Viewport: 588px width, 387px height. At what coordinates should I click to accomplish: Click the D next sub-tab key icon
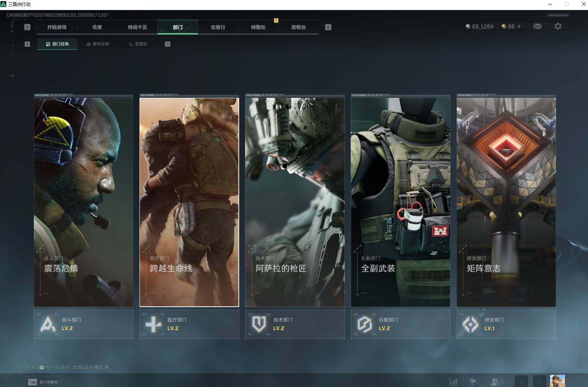coord(168,44)
